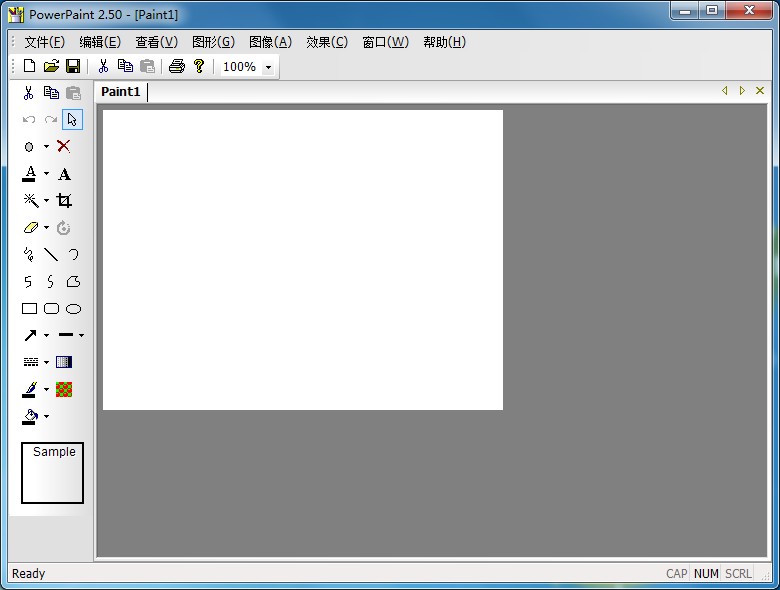Screen dimensions: 780x590
Task: Select the arc drawing tool
Action: [74, 254]
